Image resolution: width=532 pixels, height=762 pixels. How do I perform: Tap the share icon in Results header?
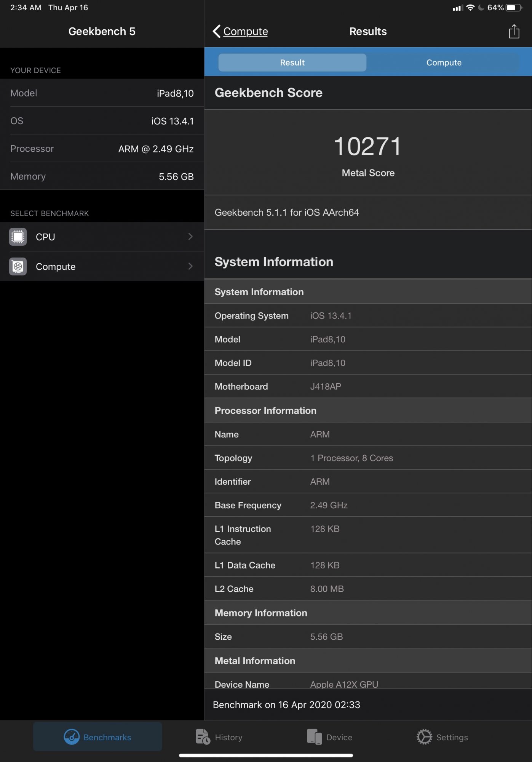pos(514,31)
